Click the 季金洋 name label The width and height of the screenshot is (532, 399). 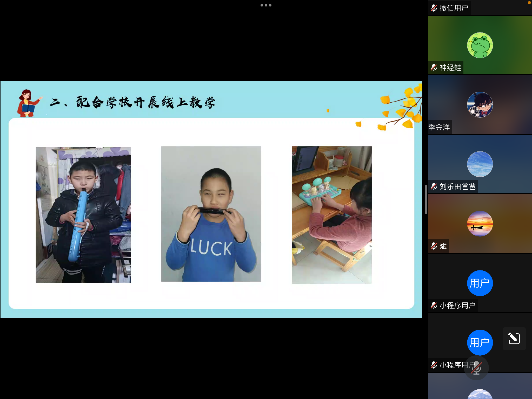point(439,127)
